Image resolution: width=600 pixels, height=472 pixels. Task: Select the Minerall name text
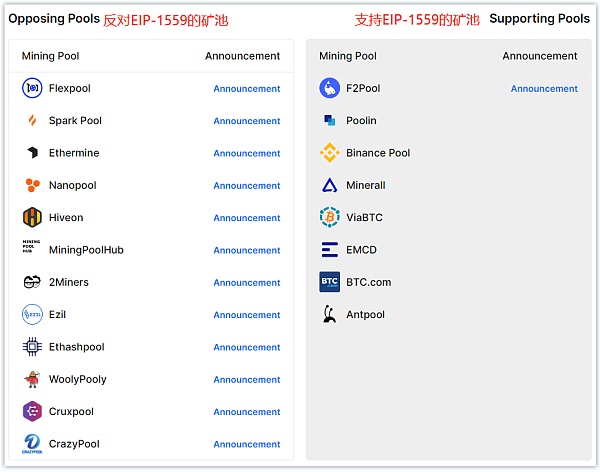(x=366, y=185)
